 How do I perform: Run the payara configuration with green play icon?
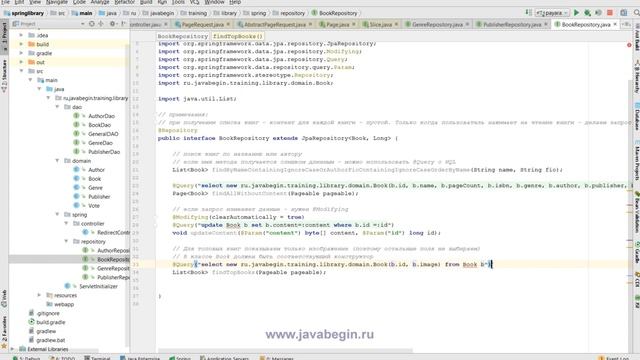[576, 13]
